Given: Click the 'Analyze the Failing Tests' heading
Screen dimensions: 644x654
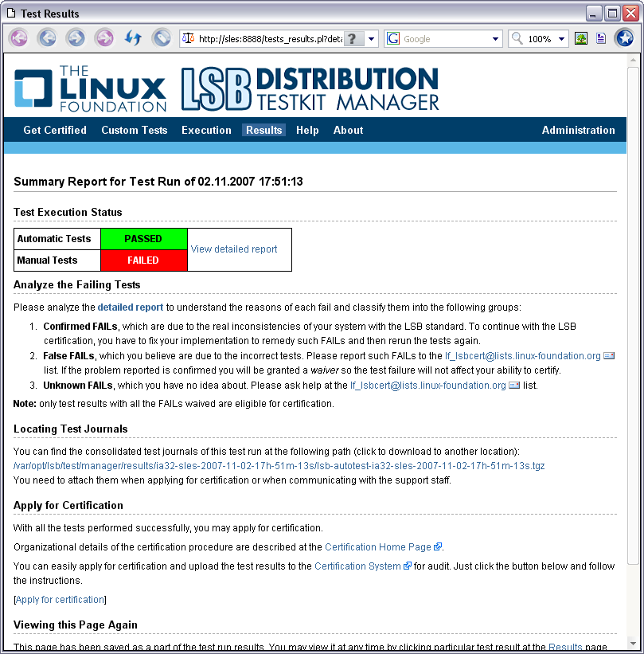Looking at the screenshot, I should click(x=77, y=285).
